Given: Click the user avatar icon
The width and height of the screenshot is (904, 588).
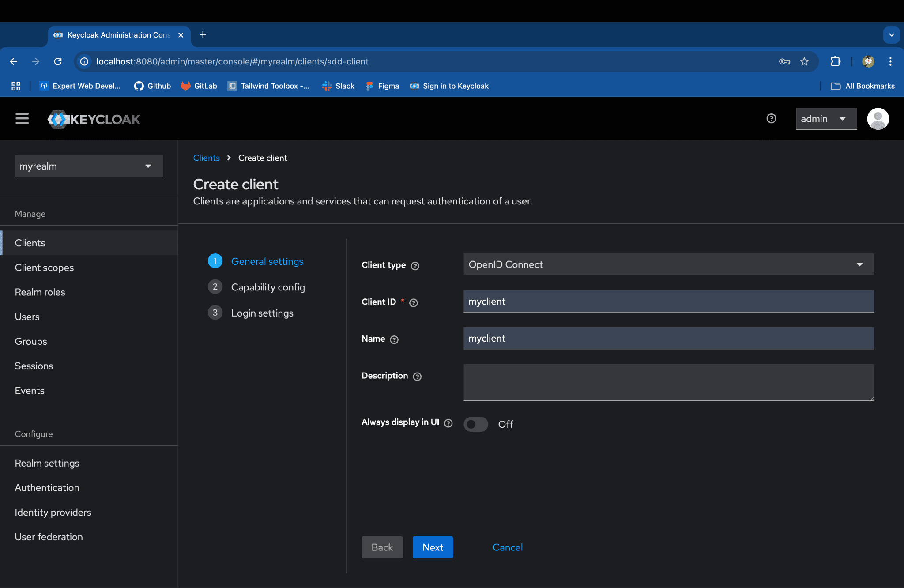Looking at the screenshot, I should click(x=878, y=119).
